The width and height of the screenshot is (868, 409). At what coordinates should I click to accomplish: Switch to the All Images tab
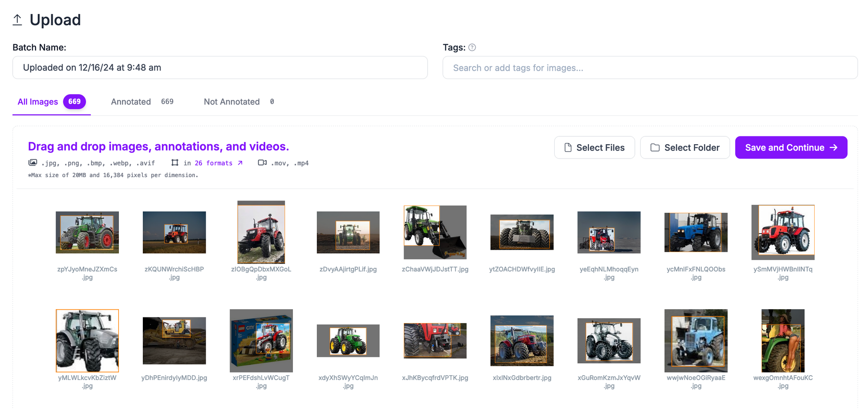[52, 102]
